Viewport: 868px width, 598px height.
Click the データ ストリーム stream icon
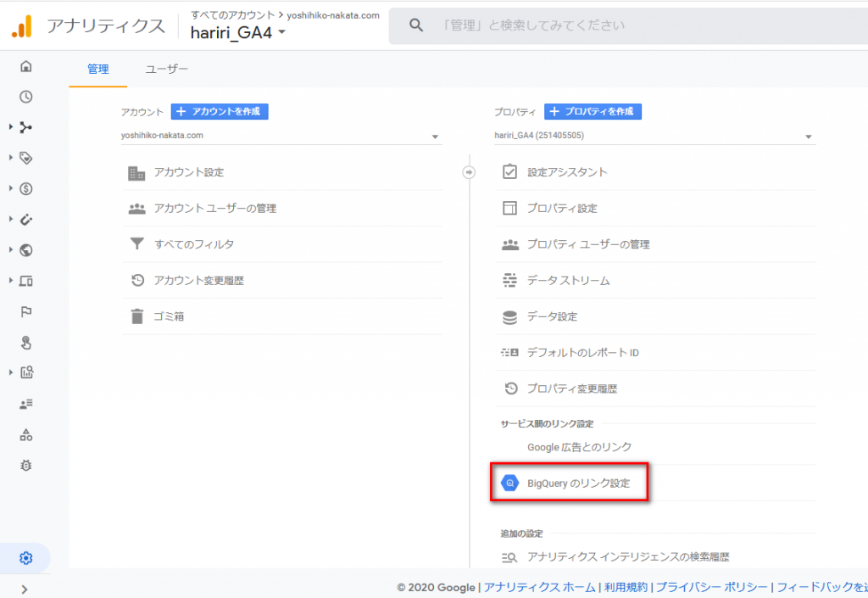(509, 280)
